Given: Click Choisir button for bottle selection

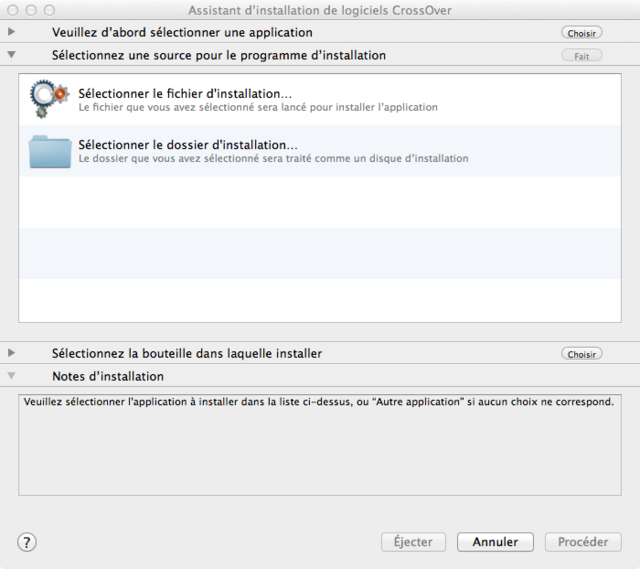Looking at the screenshot, I should pos(582,354).
